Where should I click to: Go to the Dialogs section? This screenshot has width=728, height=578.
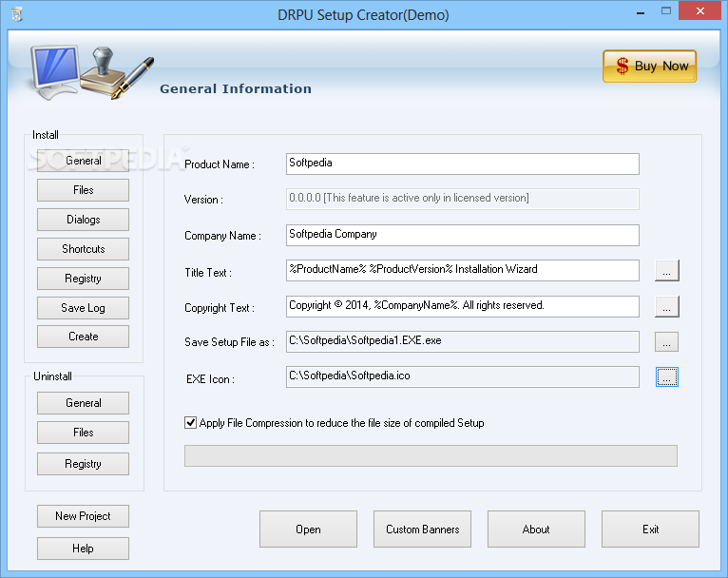[x=83, y=220]
